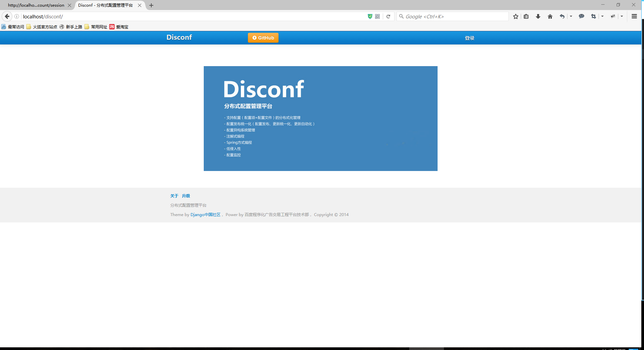Click the browser back arrow button
This screenshot has width=644, height=350.
point(7,16)
